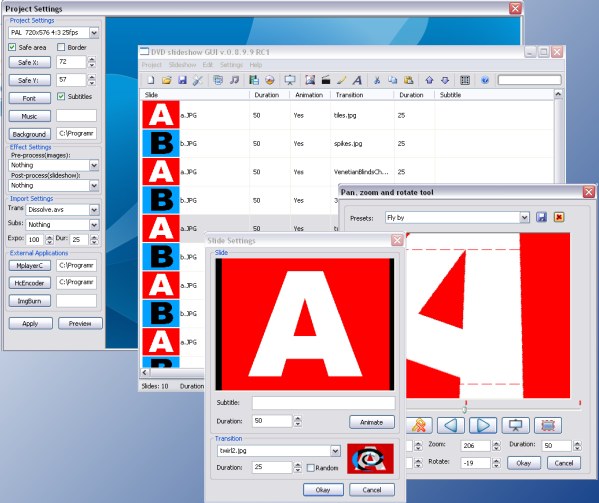Open the PAL 720x576 format dropdown

pyautogui.click(x=94, y=33)
